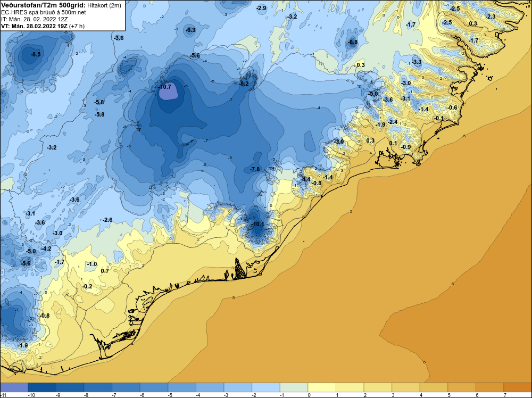Click the legend swatch between 5 and 6
Viewport: 532px width, 398px height.
[462, 387]
